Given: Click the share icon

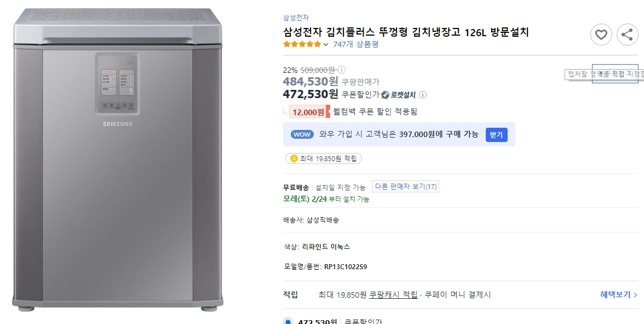Looking at the screenshot, I should (x=627, y=34).
